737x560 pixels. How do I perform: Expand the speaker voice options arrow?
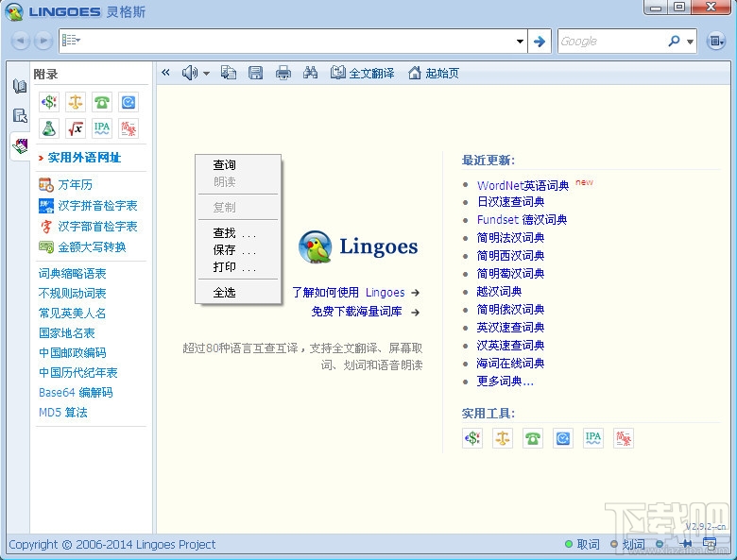coord(206,74)
